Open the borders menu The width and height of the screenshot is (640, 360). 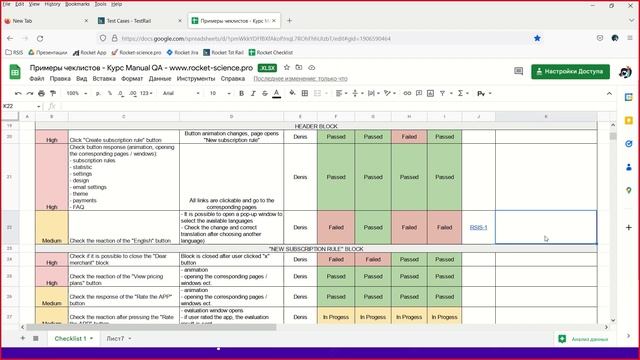304,93
